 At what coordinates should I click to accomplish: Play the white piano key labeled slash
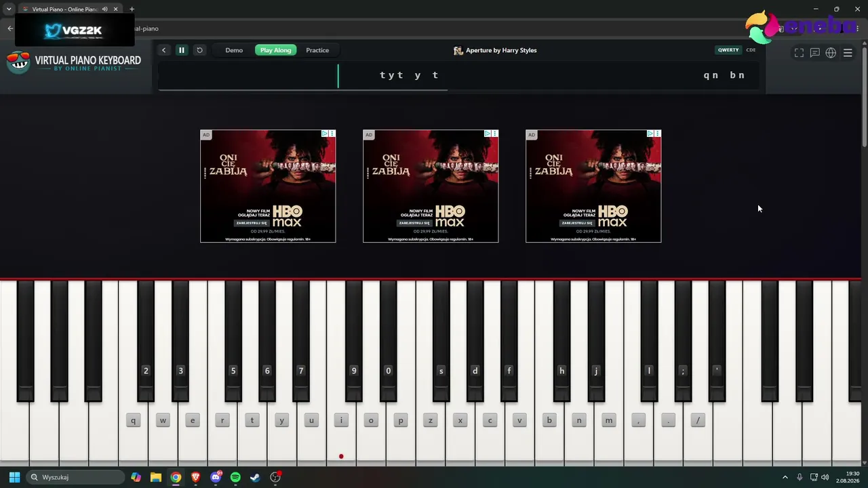pyautogui.click(x=698, y=420)
